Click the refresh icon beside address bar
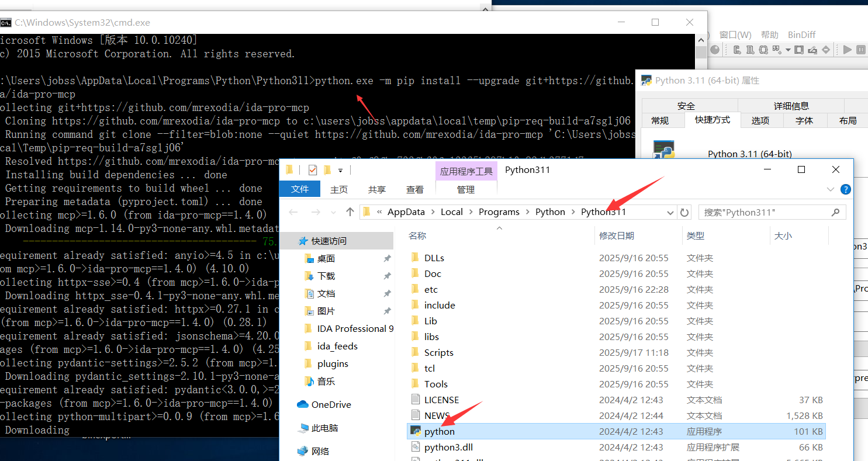868x461 pixels. tap(684, 212)
